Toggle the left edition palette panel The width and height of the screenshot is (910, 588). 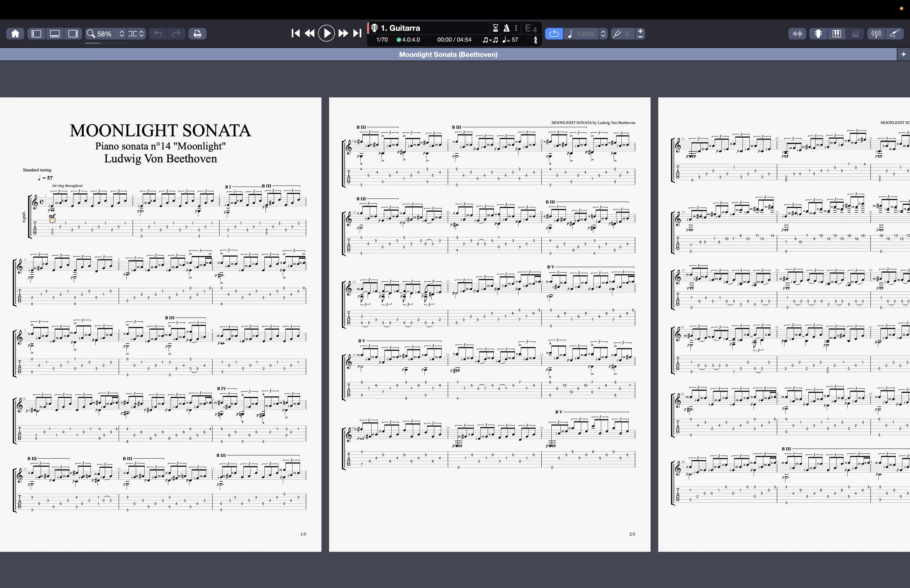pos(36,34)
